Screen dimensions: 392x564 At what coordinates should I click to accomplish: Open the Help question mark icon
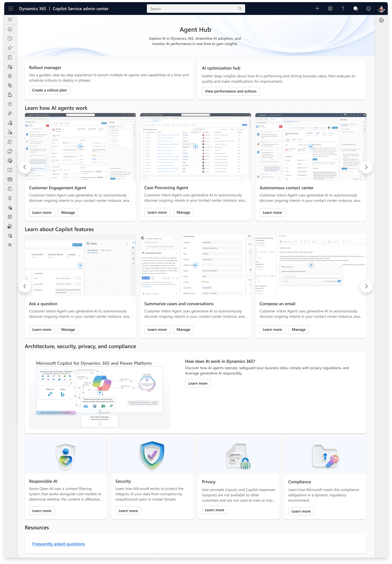343,9
